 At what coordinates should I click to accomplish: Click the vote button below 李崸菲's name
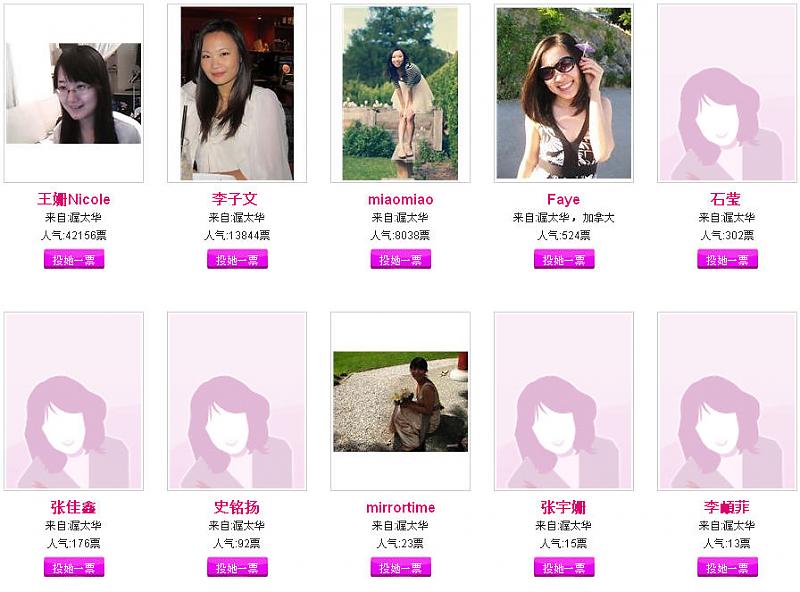coord(727,567)
